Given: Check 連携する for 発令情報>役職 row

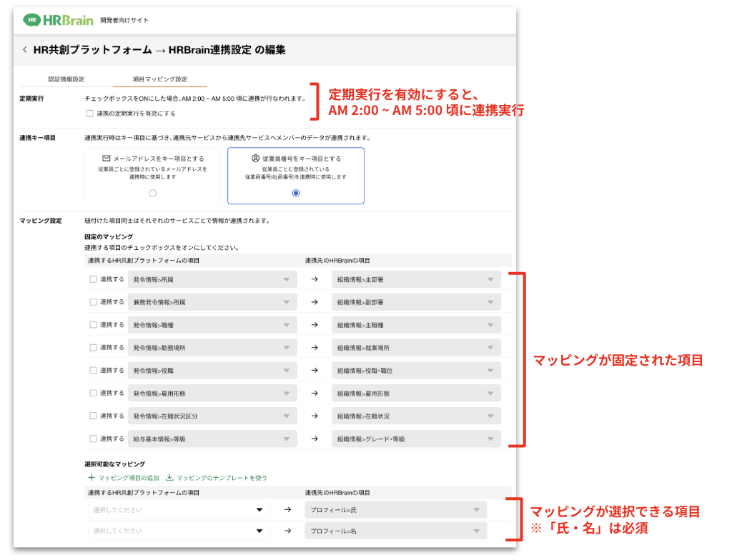Looking at the screenshot, I should coord(93,370).
